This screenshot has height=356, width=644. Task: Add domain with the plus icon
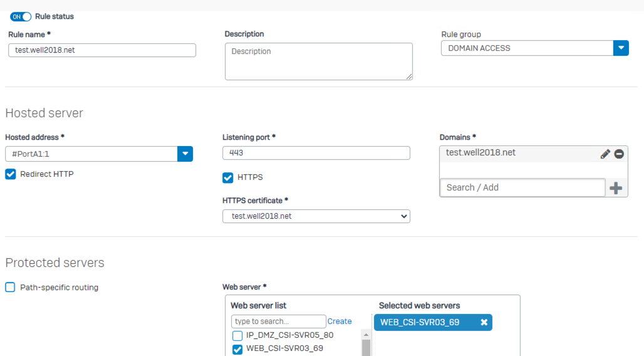616,188
